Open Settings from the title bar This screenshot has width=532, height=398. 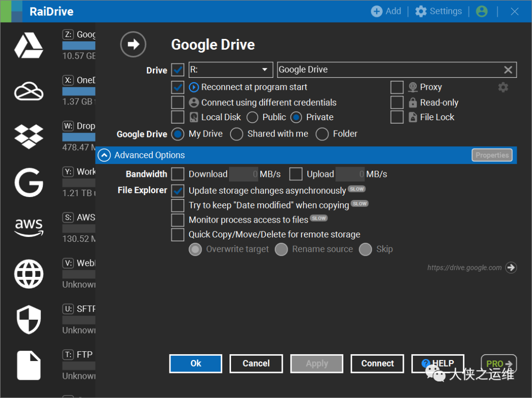coord(438,11)
